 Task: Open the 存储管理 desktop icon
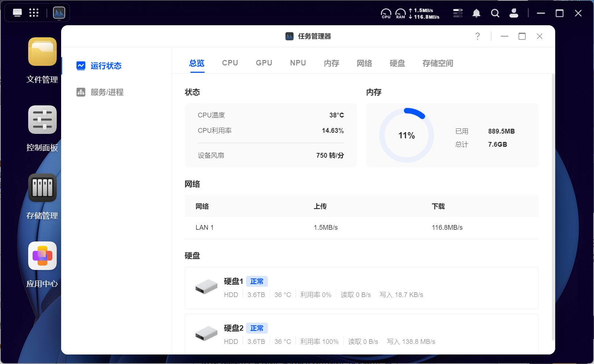pyautogui.click(x=42, y=188)
